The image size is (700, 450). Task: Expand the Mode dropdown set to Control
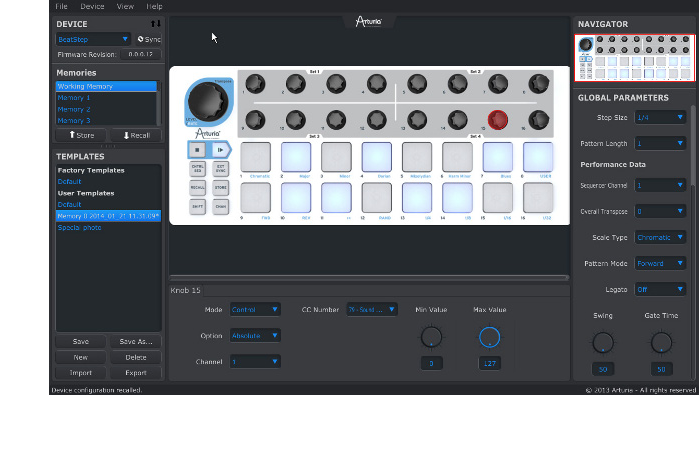[255, 310]
